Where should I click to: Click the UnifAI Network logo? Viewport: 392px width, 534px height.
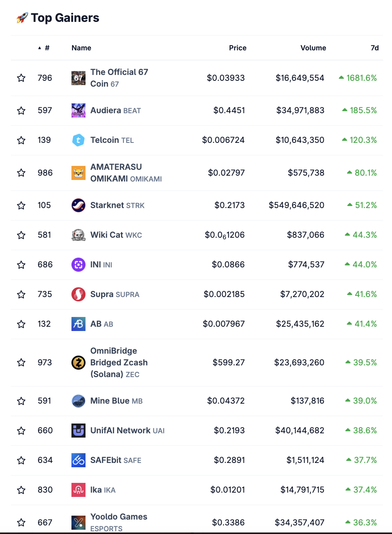(x=78, y=431)
